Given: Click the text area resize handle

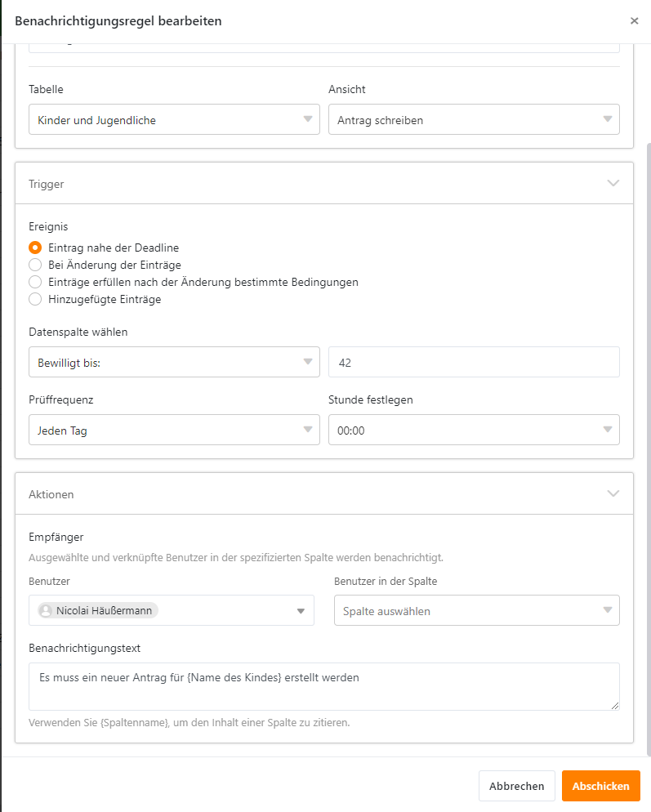Looking at the screenshot, I should (615, 706).
